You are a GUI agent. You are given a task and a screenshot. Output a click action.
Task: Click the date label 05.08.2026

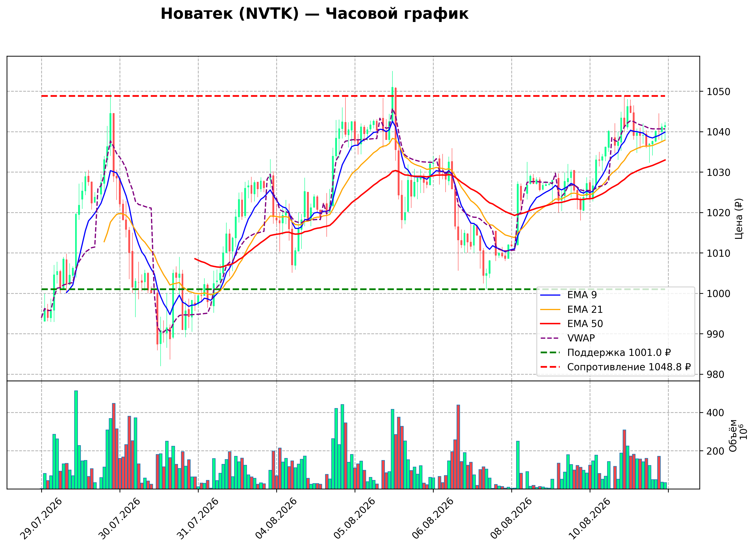point(355,518)
